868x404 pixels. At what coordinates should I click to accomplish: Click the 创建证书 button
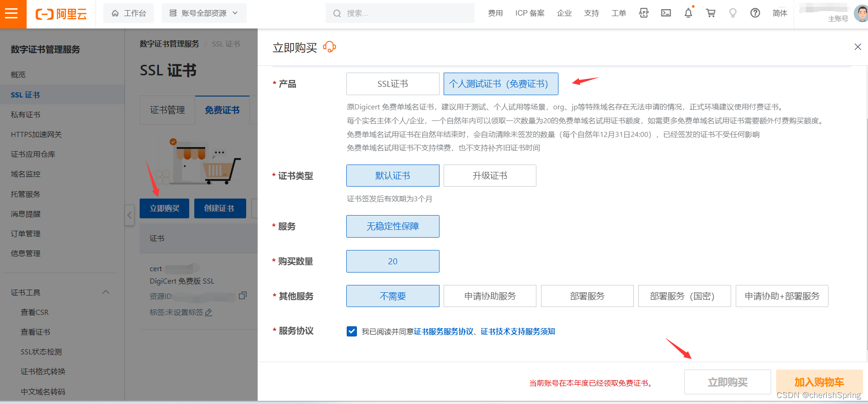(x=220, y=208)
